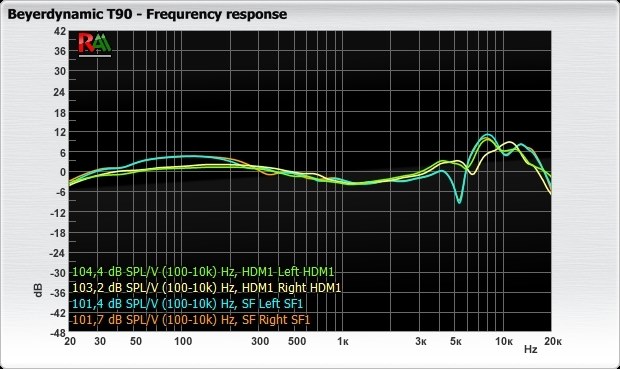Click the '20к' x-axis frequency label
This screenshot has height=369, width=620.
tap(552, 341)
